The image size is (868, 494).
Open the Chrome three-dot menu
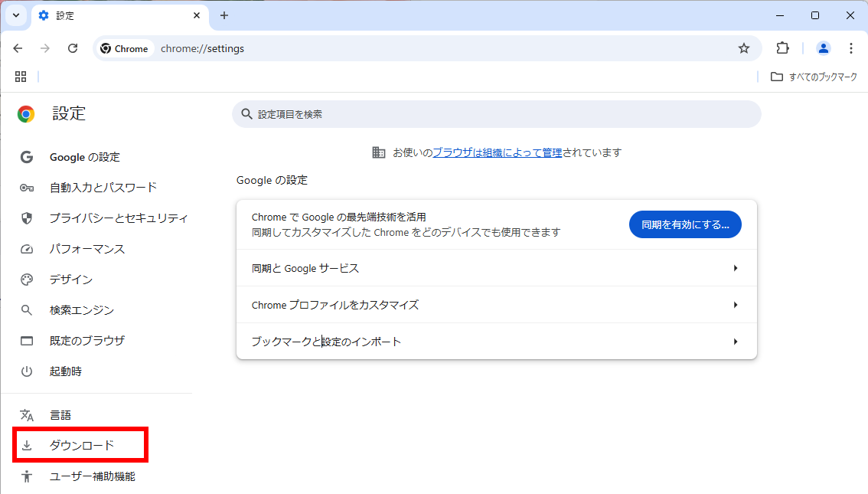[851, 49]
